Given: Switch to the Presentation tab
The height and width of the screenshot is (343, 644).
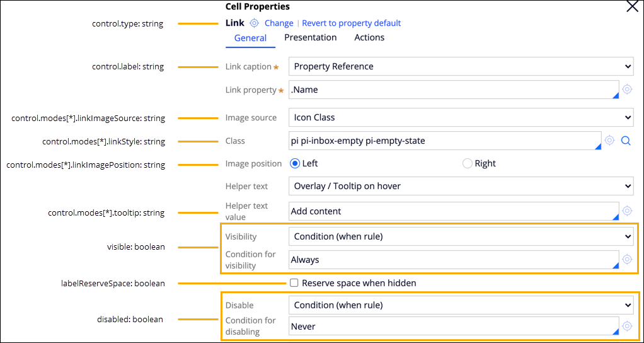Looking at the screenshot, I should point(310,38).
